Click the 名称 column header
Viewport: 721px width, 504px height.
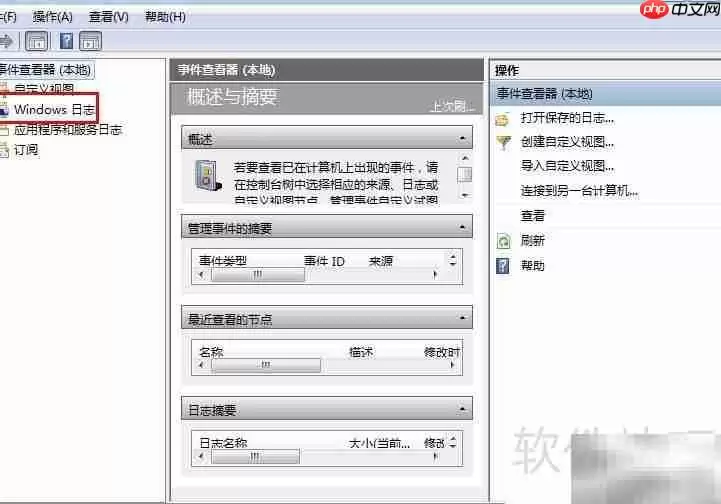[211, 352]
